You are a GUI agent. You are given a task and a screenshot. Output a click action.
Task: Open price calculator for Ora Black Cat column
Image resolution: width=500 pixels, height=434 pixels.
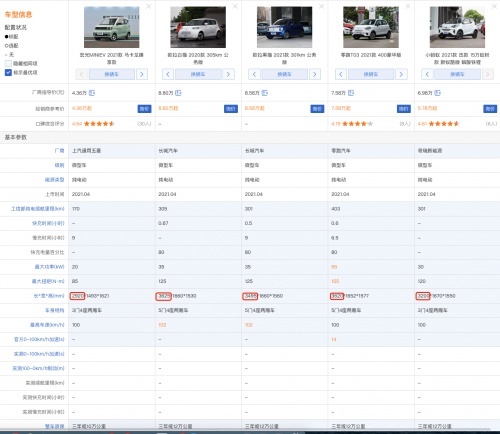[x=265, y=93]
